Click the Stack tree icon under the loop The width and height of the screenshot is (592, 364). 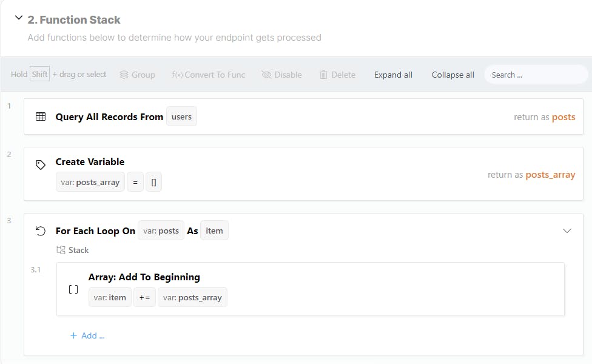(61, 250)
